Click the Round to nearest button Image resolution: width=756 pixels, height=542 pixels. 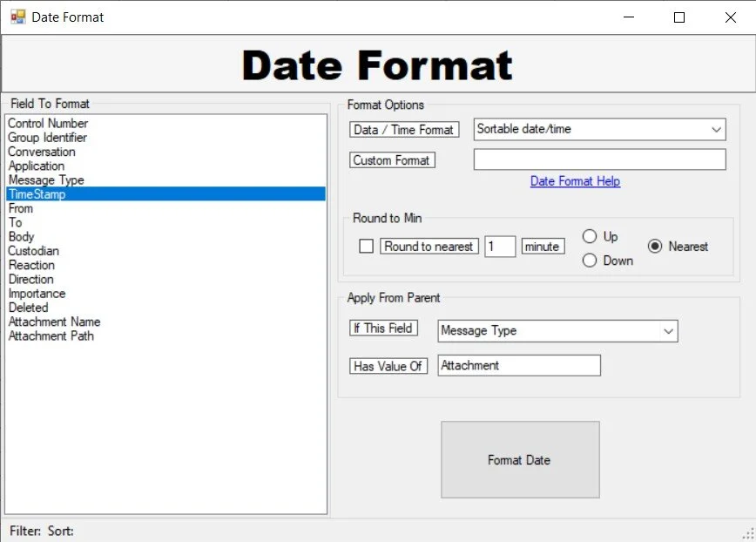point(429,247)
